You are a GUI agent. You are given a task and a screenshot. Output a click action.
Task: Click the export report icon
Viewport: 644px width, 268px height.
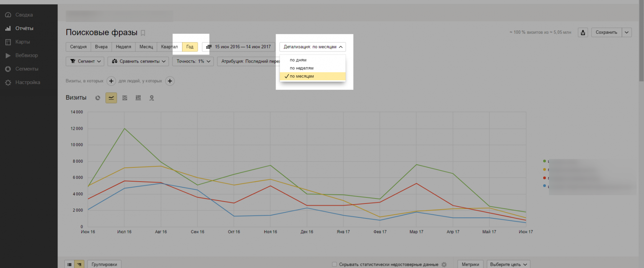click(x=583, y=32)
